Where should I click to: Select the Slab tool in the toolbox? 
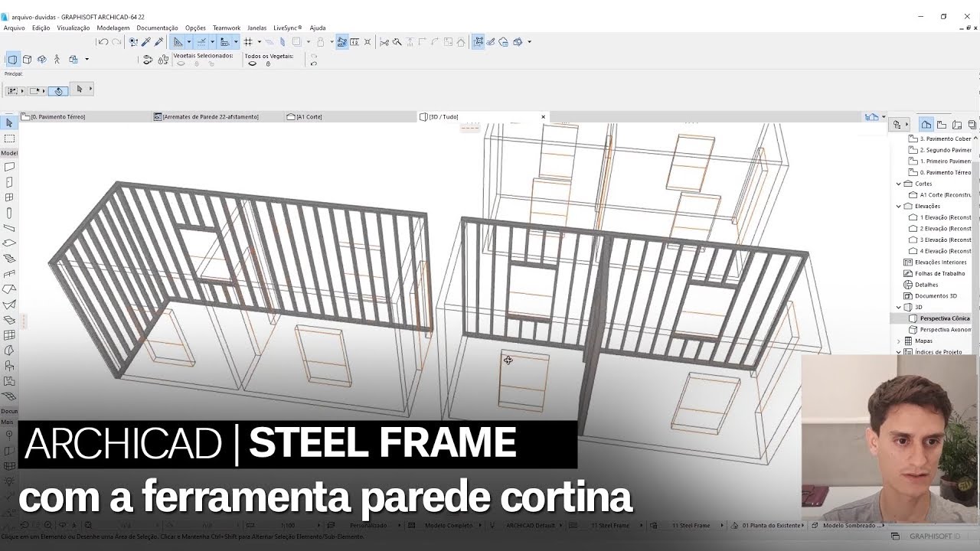click(x=9, y=243)
